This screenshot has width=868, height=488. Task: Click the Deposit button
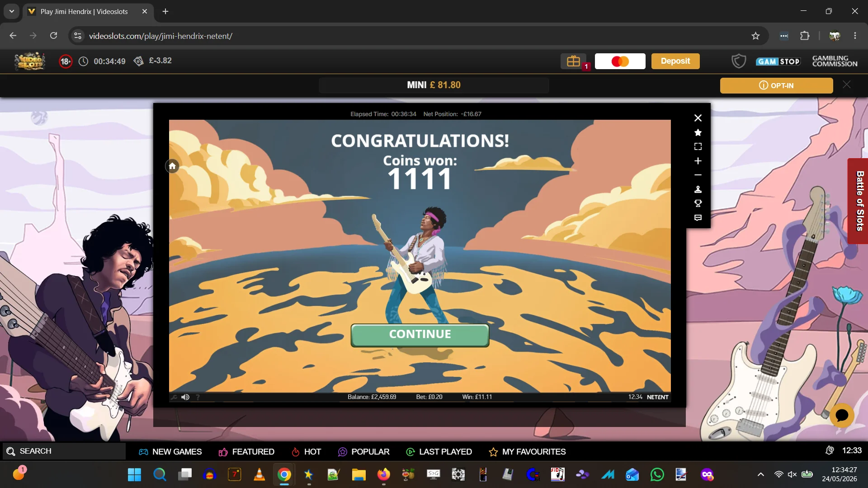coord(675,61)
